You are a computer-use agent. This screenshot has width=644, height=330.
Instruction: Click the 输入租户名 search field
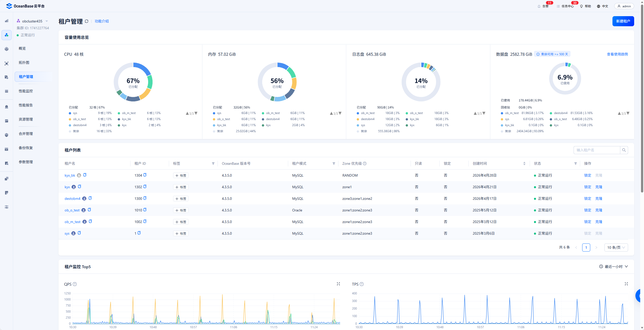point(597,150)
